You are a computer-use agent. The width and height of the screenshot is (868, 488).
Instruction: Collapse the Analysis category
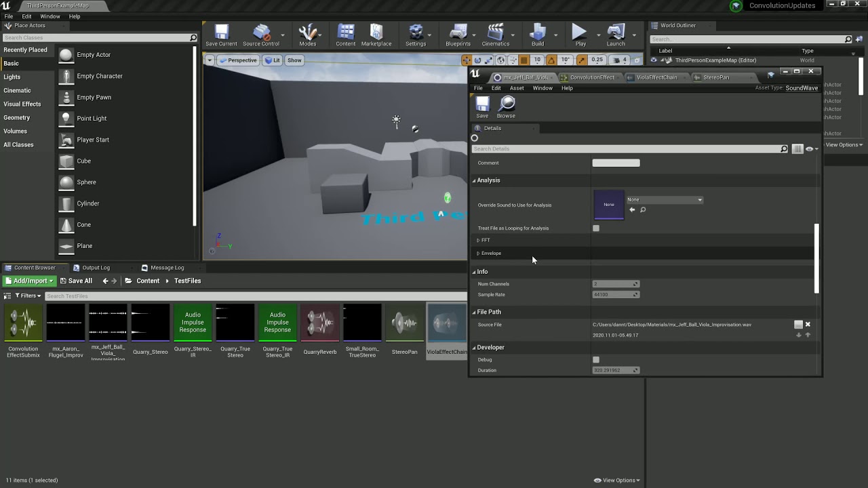pos(474,181)
